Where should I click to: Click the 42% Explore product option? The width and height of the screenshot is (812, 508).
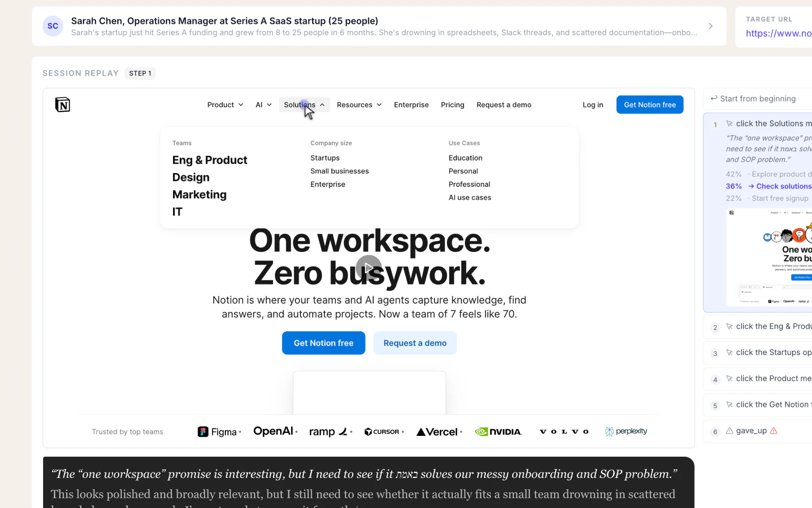point(768,174)
